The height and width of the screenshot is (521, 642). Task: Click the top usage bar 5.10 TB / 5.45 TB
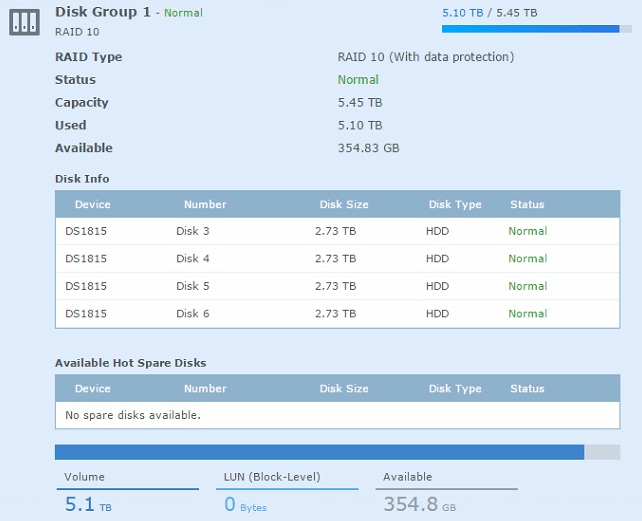536,29
